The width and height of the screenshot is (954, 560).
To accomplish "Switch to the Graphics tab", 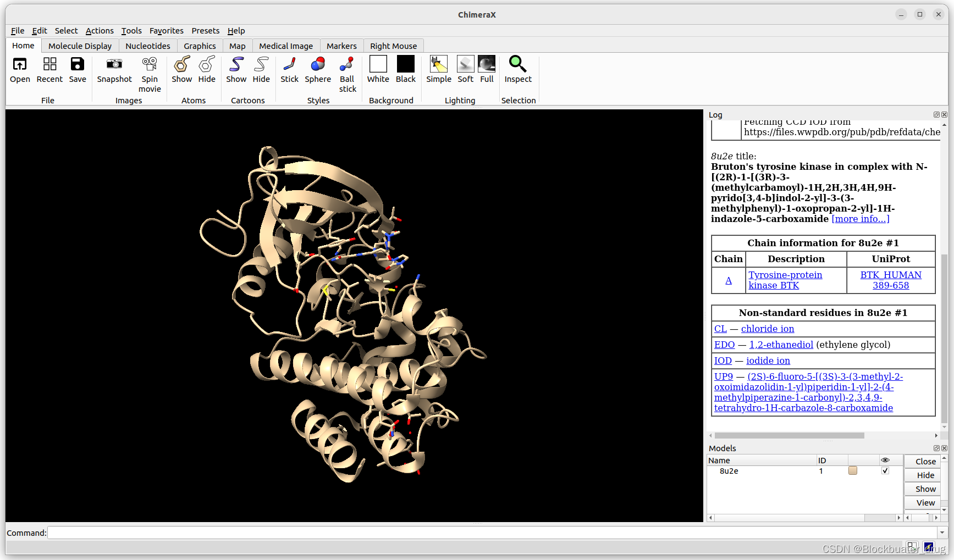I will tap(200, 46).
